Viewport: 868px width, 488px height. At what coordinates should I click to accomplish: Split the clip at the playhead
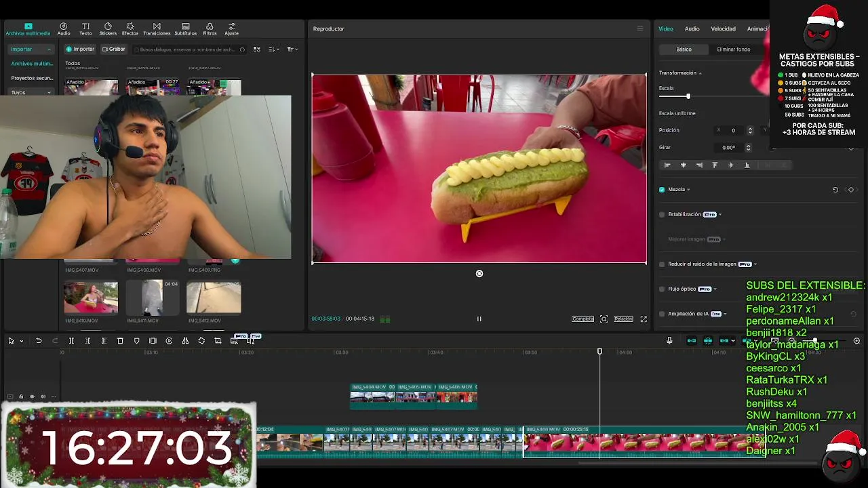(x=71, y=341)
